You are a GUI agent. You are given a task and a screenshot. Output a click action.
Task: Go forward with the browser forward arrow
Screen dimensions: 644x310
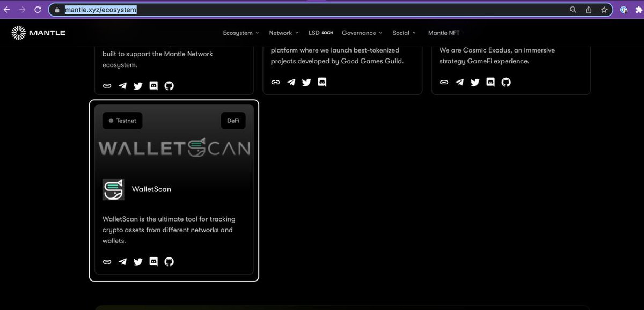(x=22, y=10)
